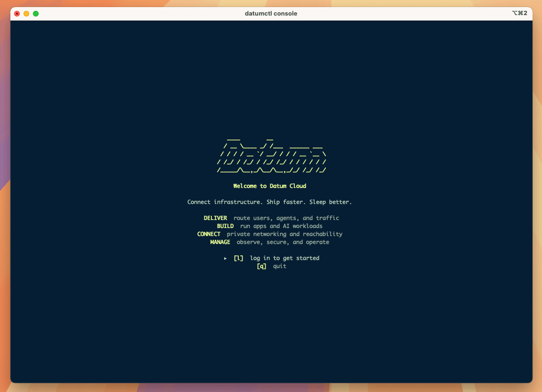Click the DELIVER keyword
The width and height of the screenshot is (542, 392).
215,218
